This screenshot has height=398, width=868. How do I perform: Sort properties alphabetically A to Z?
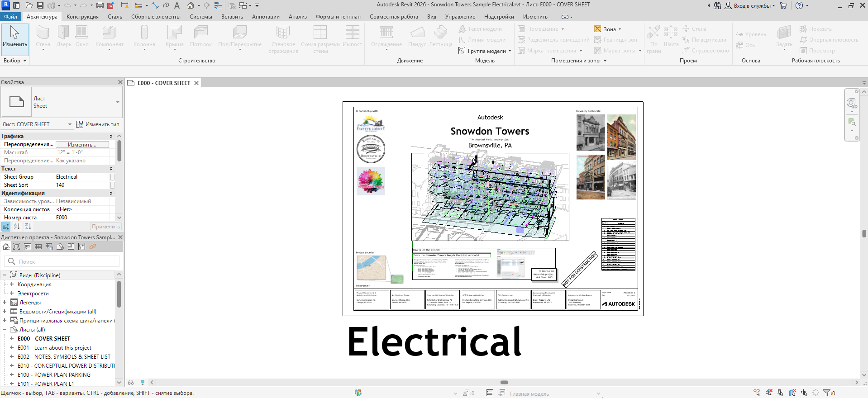coord(17,227)
